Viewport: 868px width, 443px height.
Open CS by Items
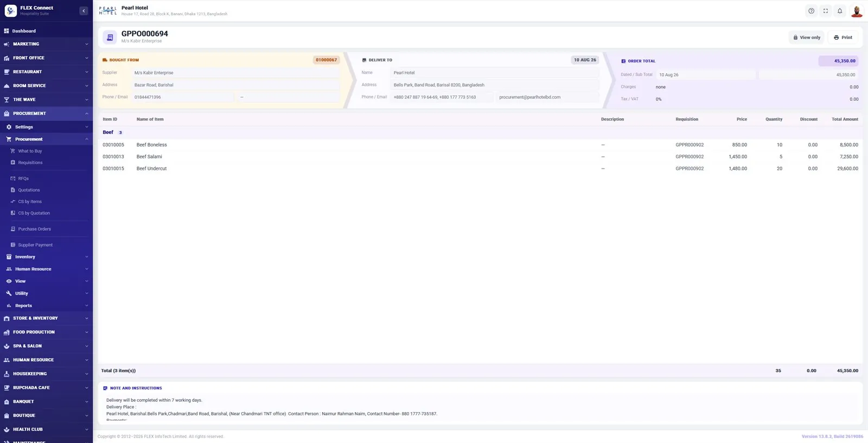[x=30, y=202]
